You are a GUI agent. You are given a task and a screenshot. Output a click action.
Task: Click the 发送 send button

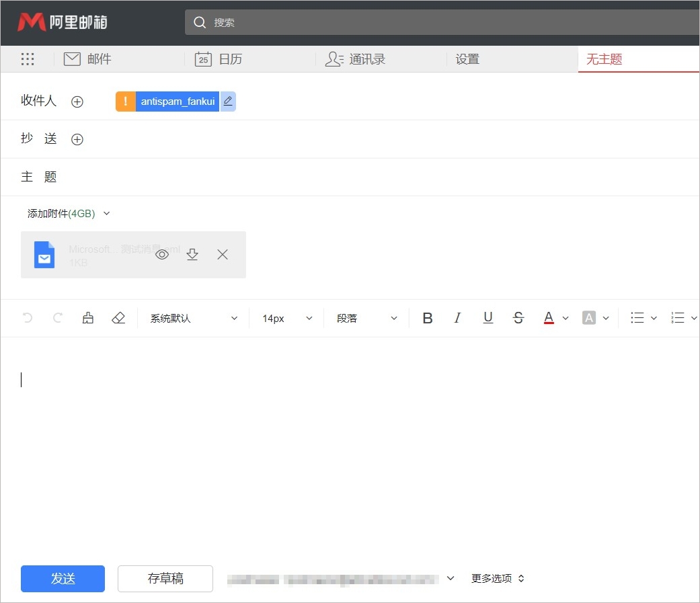click(63, 578)
